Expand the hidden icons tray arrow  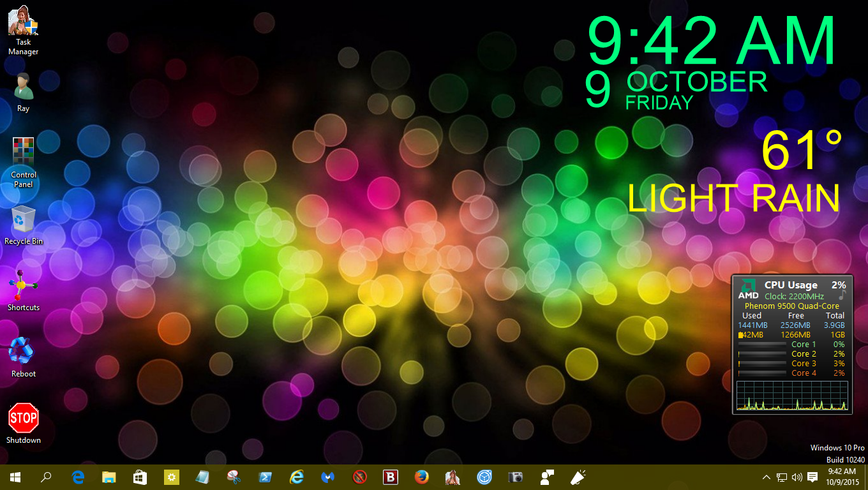(765, 477)
